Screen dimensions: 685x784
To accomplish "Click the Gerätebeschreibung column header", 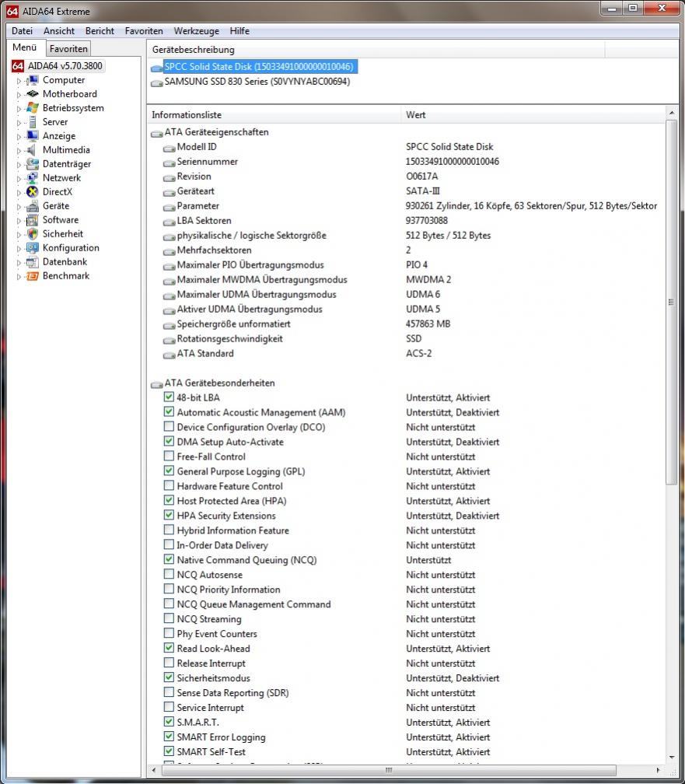I will click(376, 50).
